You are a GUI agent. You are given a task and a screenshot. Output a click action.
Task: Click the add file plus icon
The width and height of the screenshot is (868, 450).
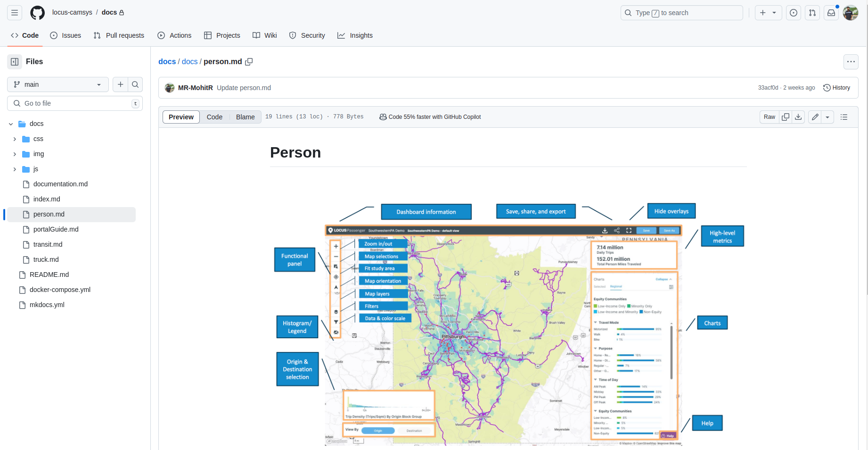tap(121, 84)
